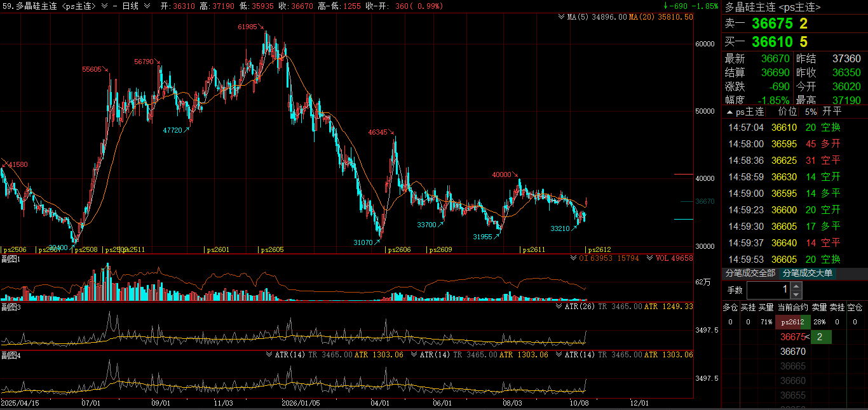Select price 36670 in the order ladder
Screen dimensions: 868x410
coord(793,351)
